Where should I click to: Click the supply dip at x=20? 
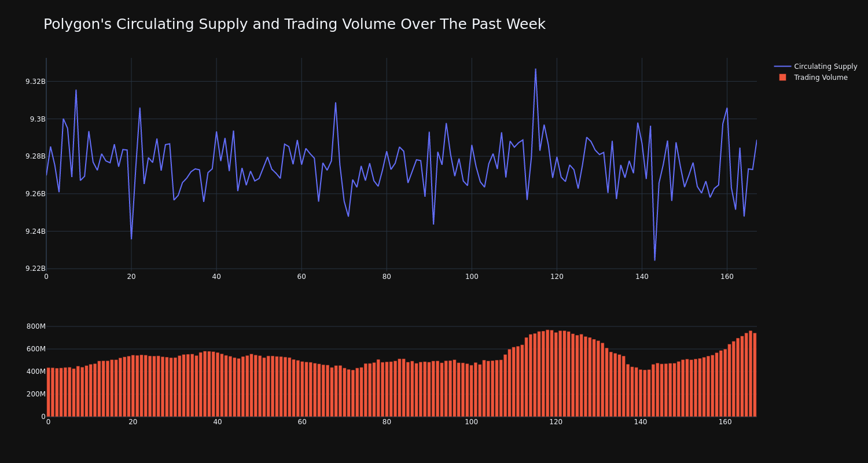(131, 238)
